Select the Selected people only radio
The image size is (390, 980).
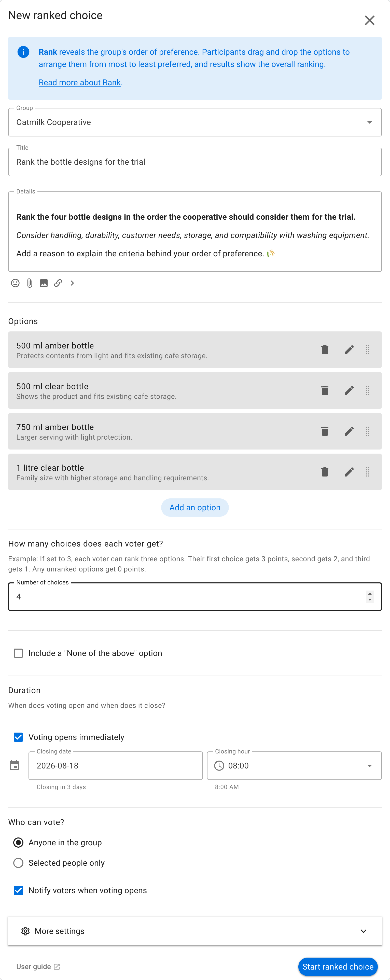[x=18, y=863]
